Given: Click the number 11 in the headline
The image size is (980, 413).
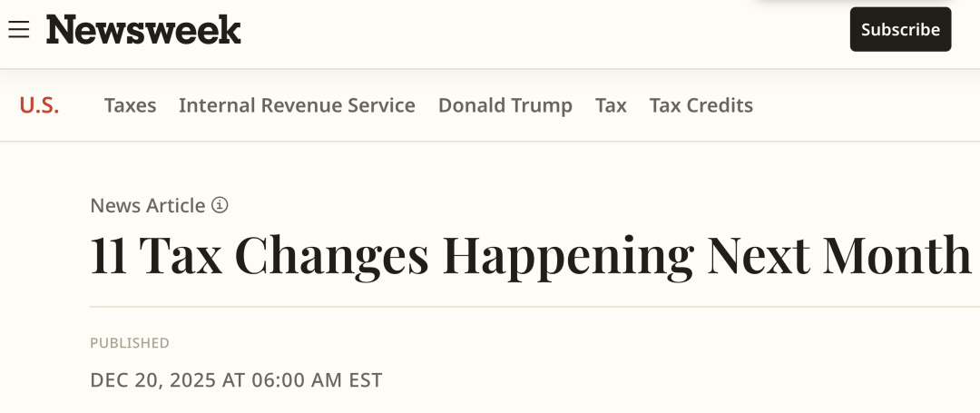Looking at the screenshot, I should tap(106, 256).
